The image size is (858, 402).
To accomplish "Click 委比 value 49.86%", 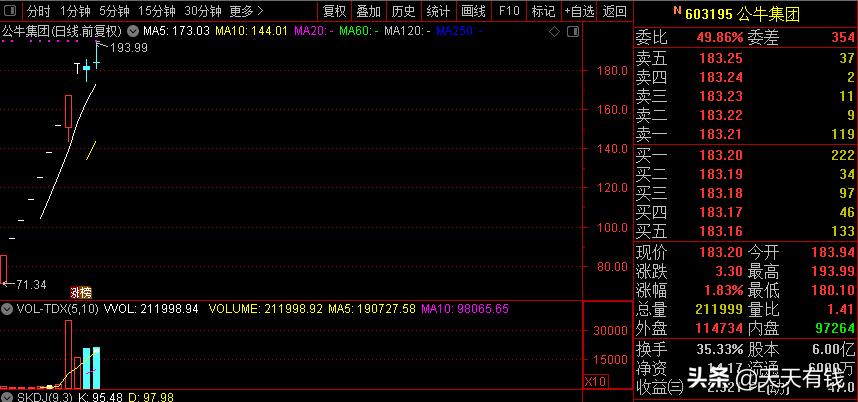I will point(720,38).
